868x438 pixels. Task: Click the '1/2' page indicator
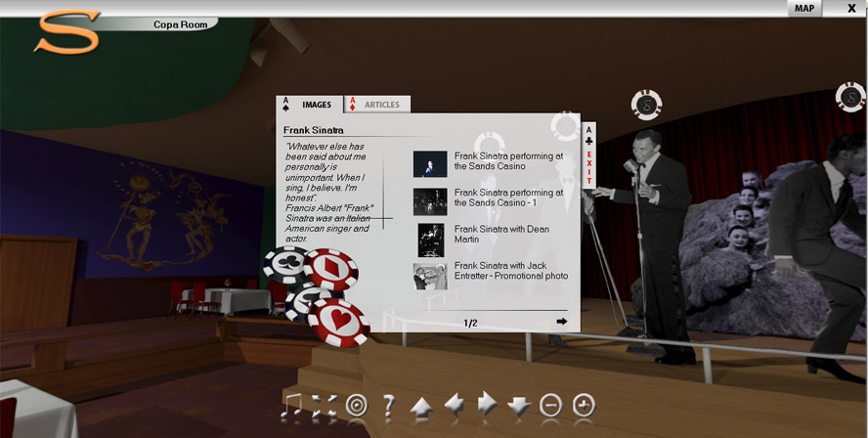pos(470,324)
